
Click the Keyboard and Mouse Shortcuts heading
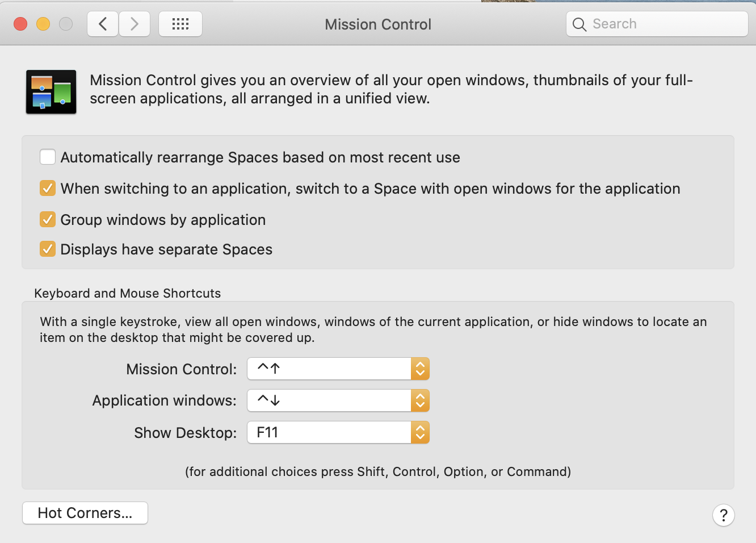point(128,293)
